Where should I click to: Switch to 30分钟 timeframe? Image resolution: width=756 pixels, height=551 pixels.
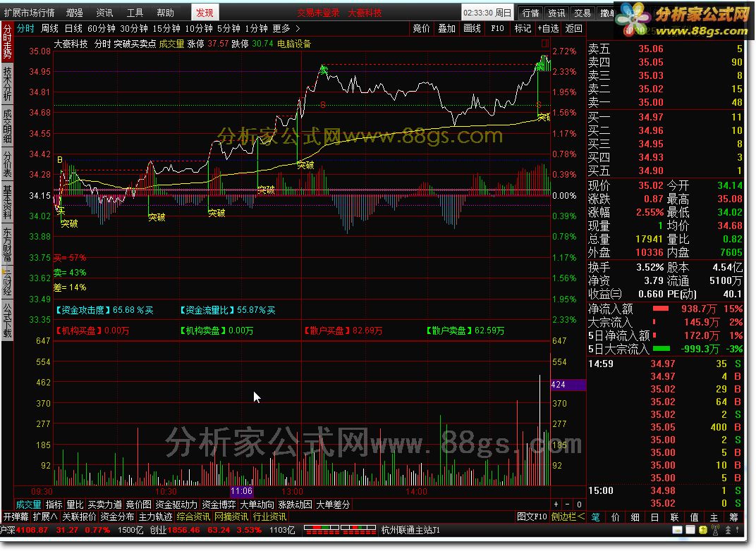[x=133, y=28]
